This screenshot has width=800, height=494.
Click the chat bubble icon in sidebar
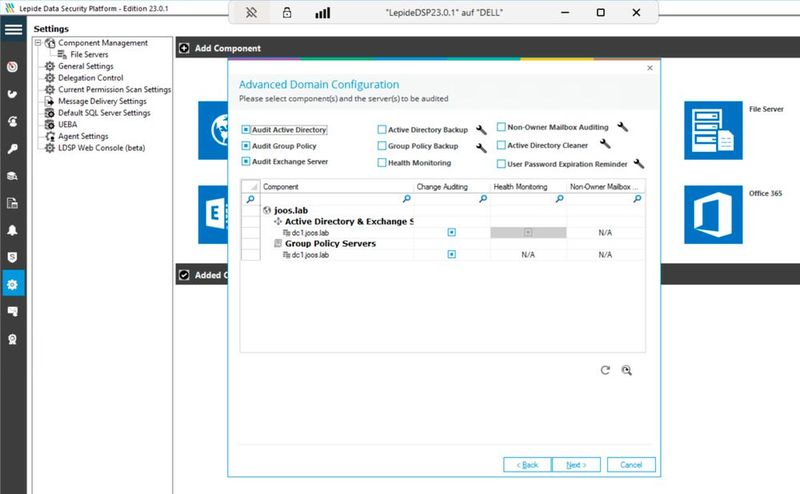pyautogui.click(x=13, y=311)
